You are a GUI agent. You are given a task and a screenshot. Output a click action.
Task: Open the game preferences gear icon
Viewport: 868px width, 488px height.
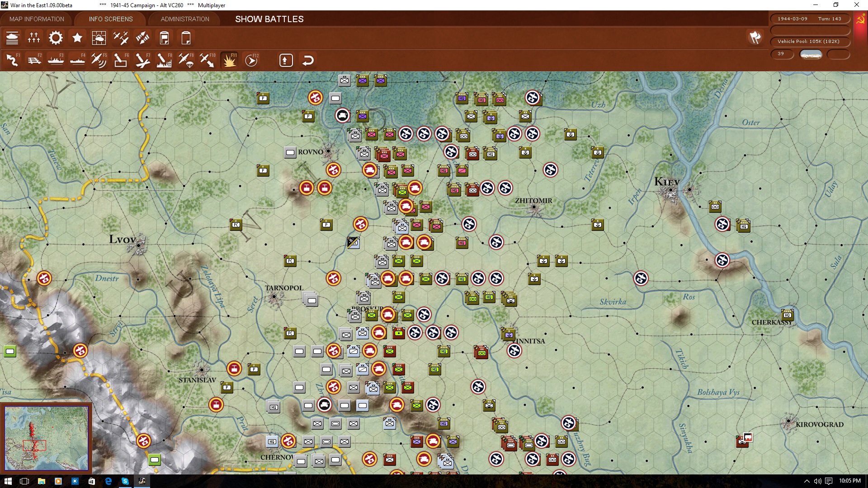tap(56, 38)
